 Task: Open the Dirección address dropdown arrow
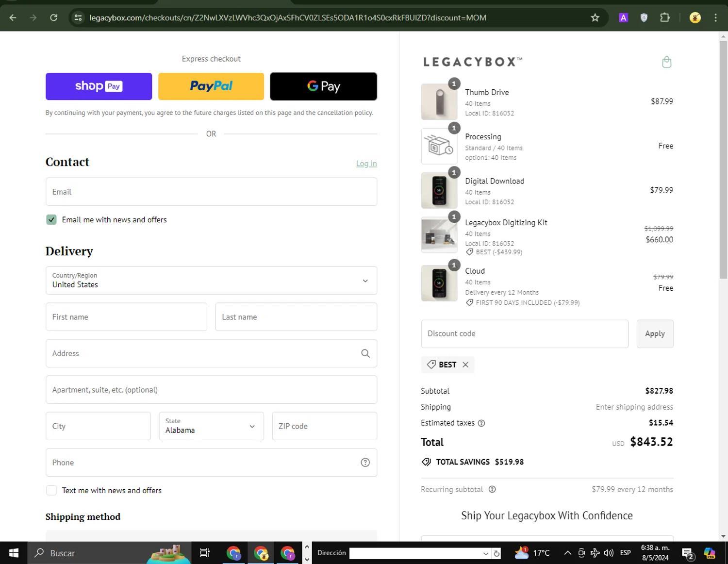(x=485, y=553)
